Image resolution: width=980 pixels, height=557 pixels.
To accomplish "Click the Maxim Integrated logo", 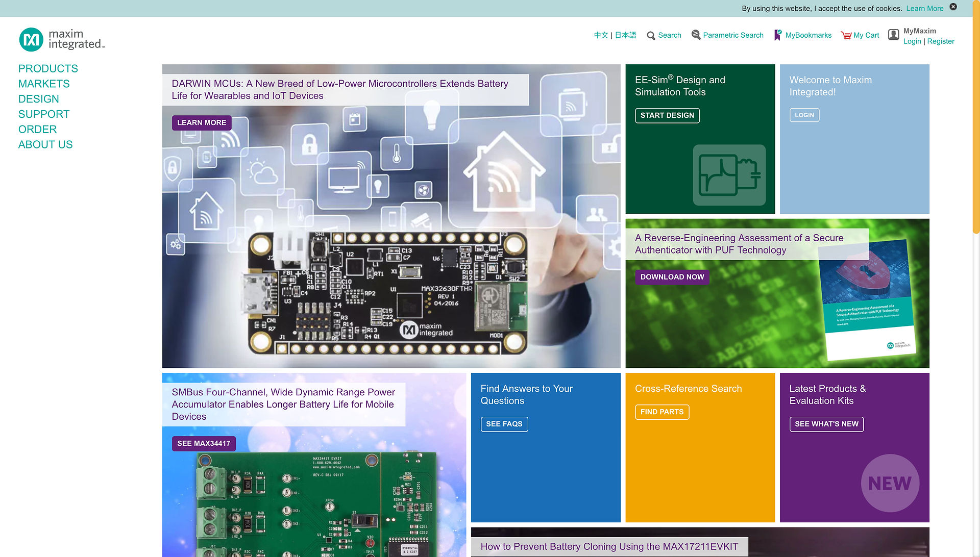I will click(62, 39).
